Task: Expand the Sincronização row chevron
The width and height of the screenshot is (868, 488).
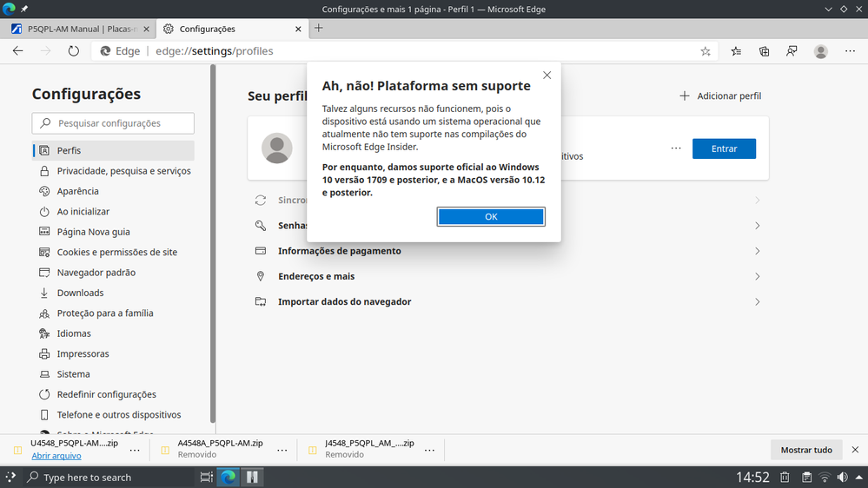Action: pos(758,201)
